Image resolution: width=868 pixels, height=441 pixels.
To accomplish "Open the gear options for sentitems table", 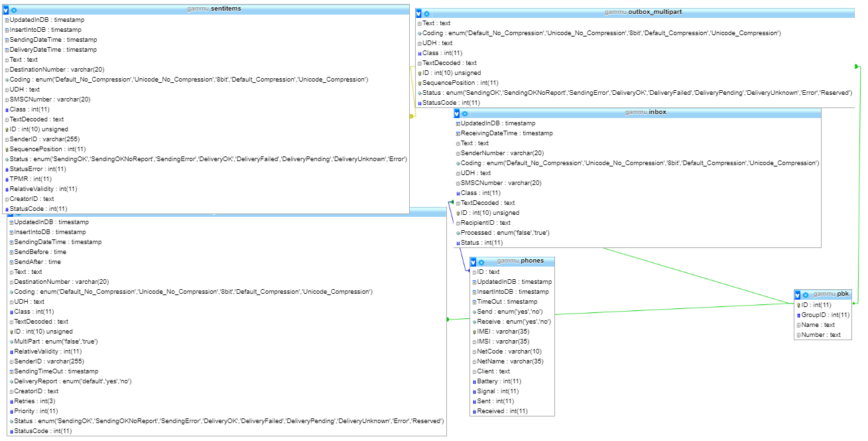I will point(14,10).
